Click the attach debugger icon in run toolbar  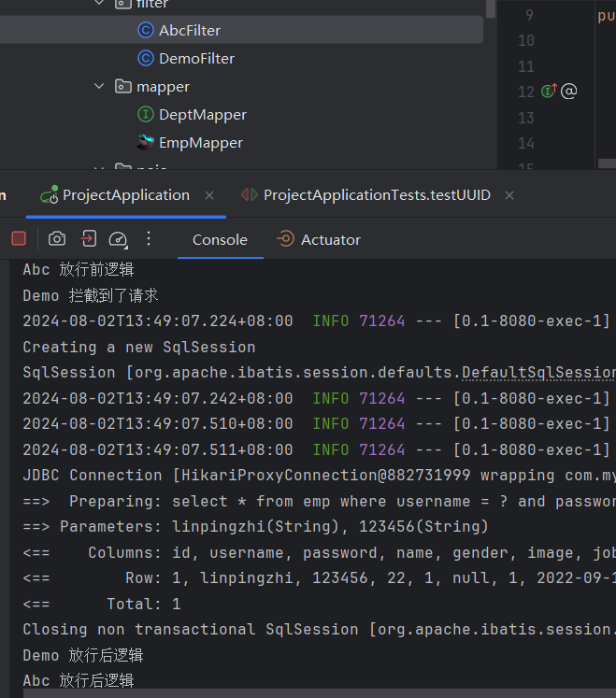point(88,239)
